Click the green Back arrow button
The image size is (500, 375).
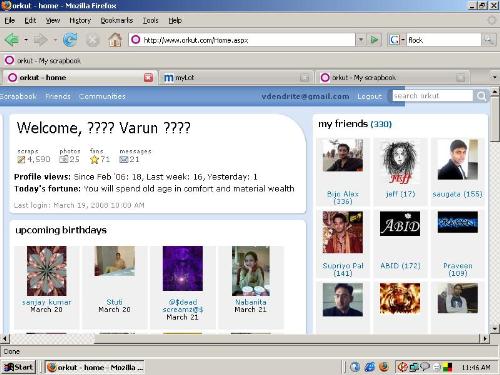tap(12, 40)
